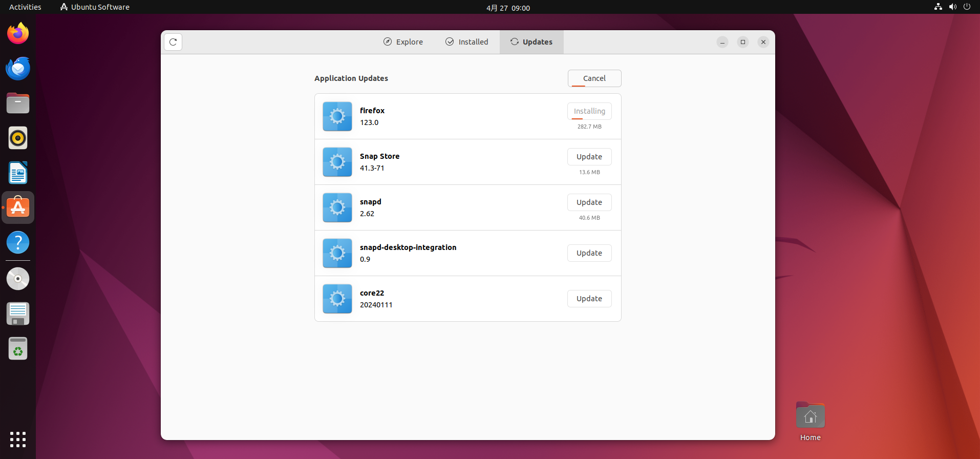Viewport: 980px width, 459px height.
Task: Click snapd version 2.62 text
Action: coord(367,214)
